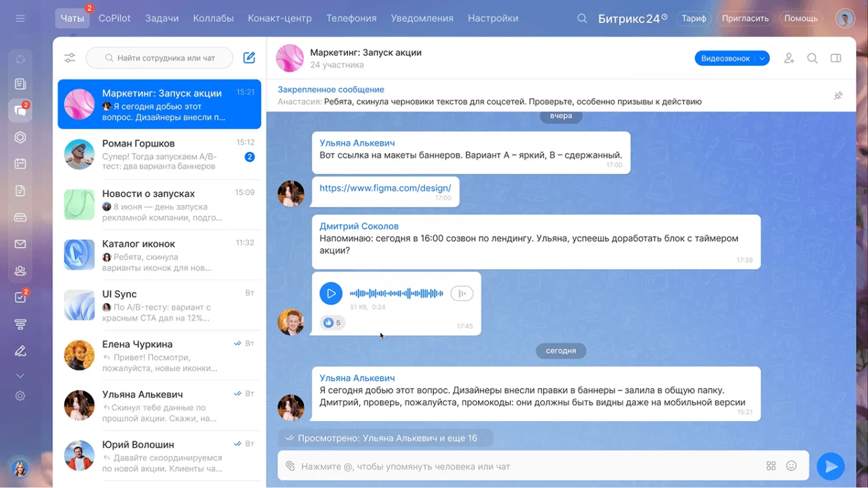Seek within the voice message waveform
The image size is (868, 488).
[x=396, y=293]
